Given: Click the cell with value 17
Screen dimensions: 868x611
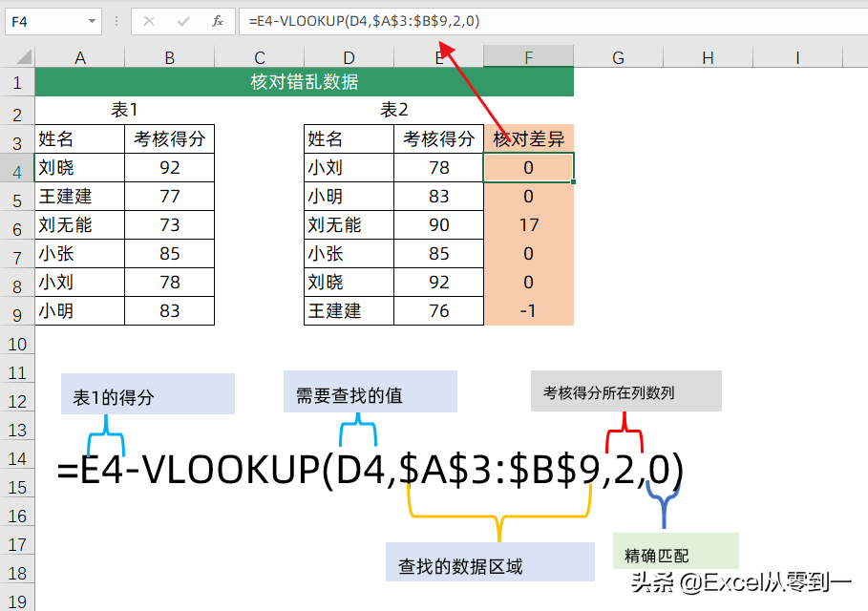Looking at the screenshot, I should [x=528, y=225].
